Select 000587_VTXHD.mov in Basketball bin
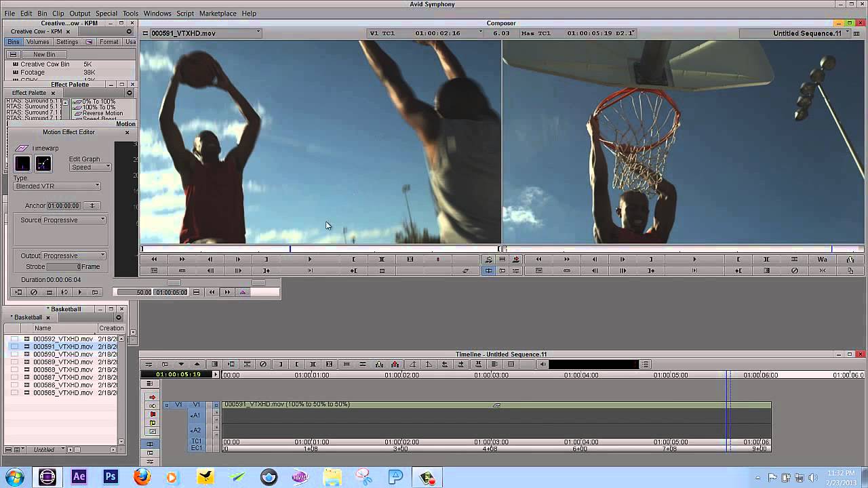 click(x=63, y=377)
